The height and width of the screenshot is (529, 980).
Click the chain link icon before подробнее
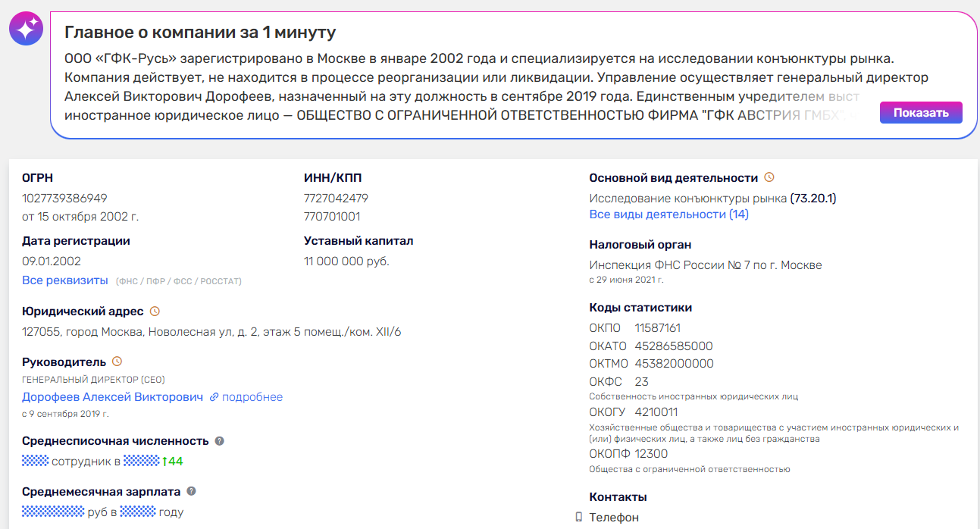[214, 397]
